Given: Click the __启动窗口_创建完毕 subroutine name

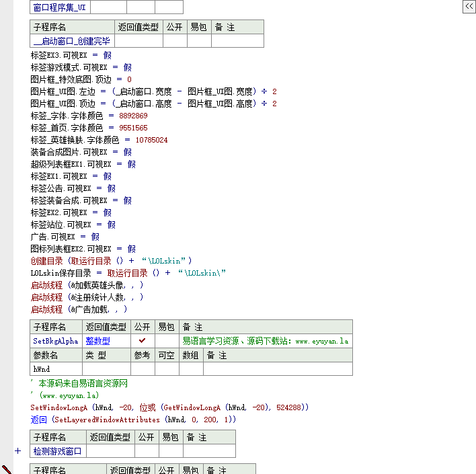Looking at the screenshot, I should pos(72,41).
